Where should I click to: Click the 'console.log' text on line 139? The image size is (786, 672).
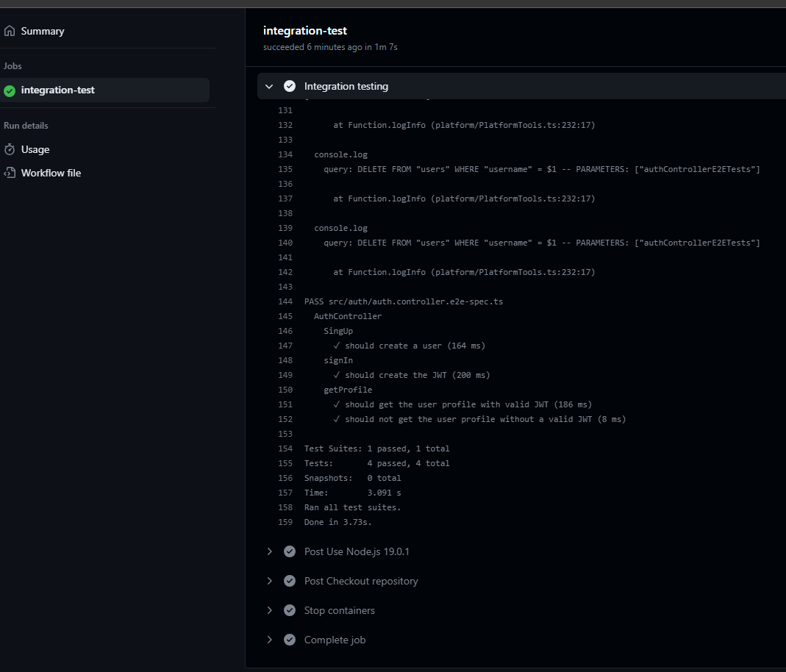(x=341, y=228)
